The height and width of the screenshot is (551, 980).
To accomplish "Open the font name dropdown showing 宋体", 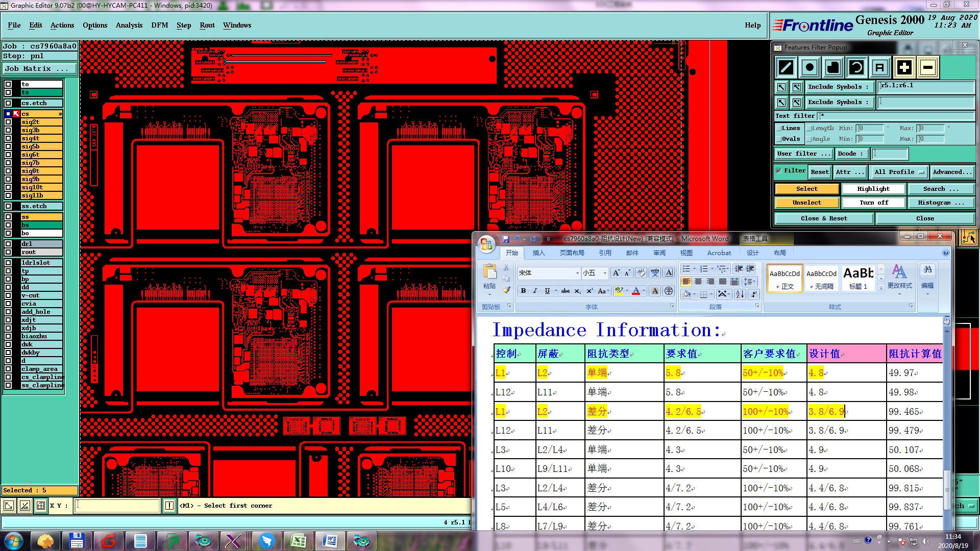I will [x=577, y=273].
